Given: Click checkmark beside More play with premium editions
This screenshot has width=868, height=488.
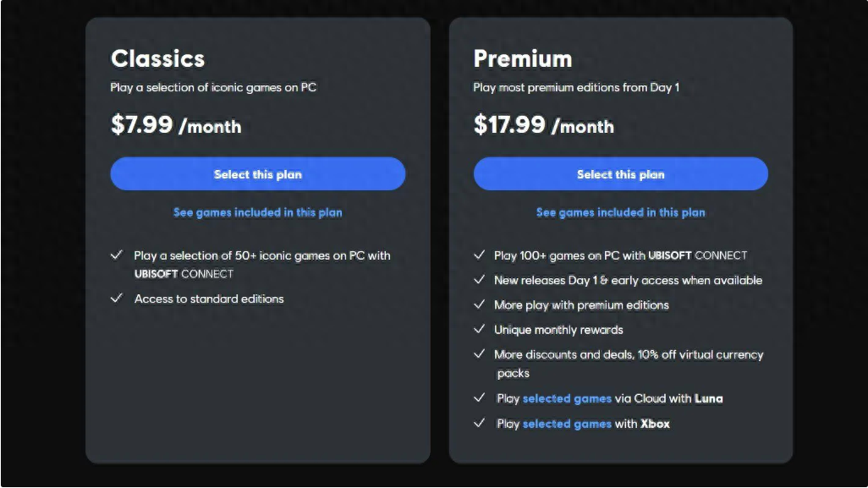Looking at the screenshot, I should pyautogui.click(x=480, y=304).
